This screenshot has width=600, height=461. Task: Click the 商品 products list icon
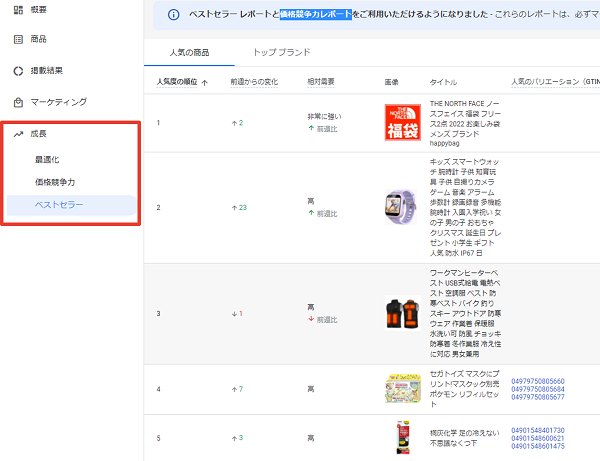pos(18,39)
